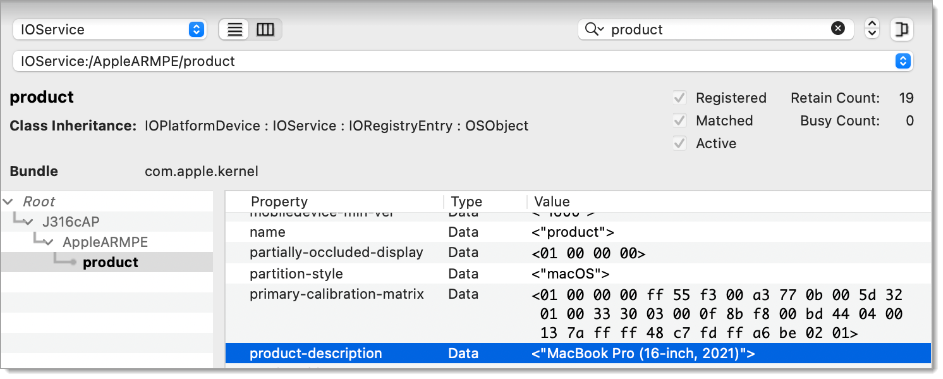Click the Retain Count value 19

(906, 98)
